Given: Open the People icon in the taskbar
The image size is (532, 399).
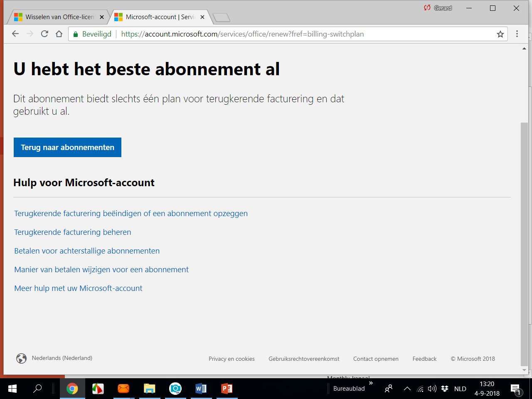Looking at the screenshot, I should pos(389,389).
